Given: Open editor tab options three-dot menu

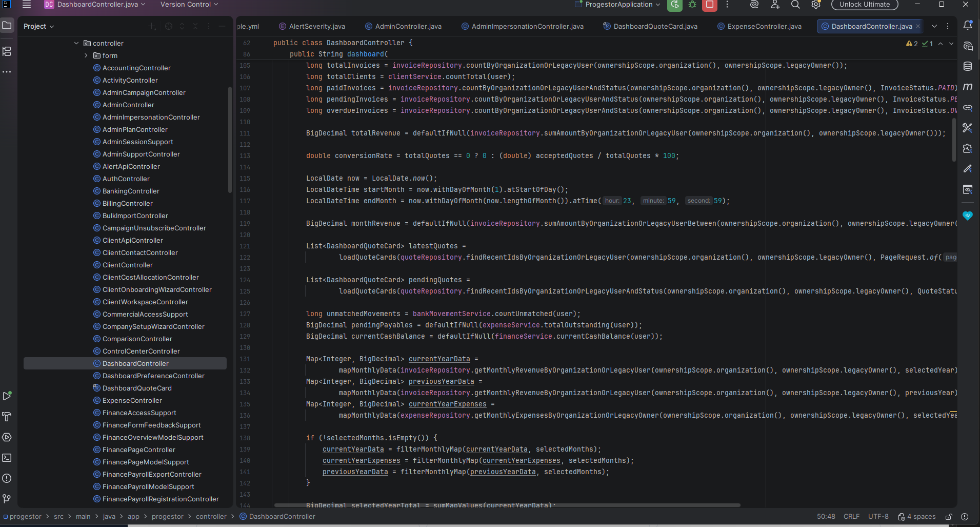Looking at the screenshot, I should tap(948, 26).
